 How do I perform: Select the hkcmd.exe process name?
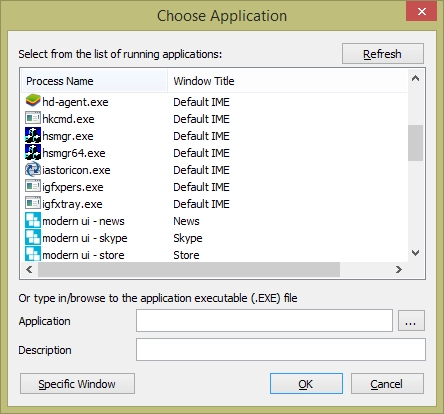click(x=68, y=119)
